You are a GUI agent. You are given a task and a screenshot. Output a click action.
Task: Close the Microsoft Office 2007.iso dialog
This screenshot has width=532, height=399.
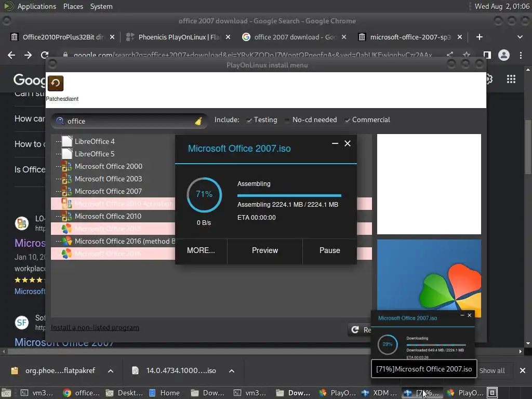coord(348,143)
